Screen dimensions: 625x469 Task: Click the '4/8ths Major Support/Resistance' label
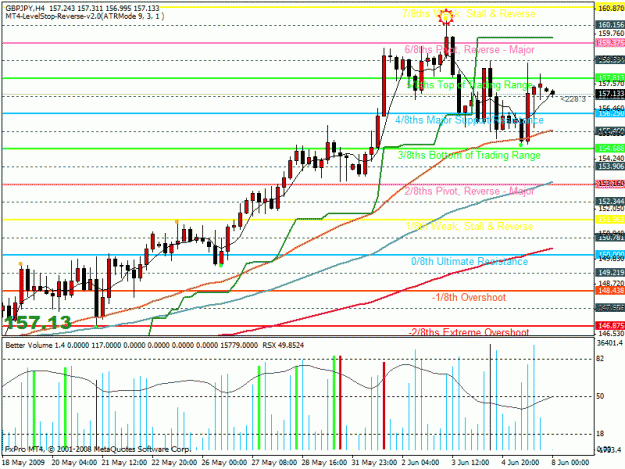469,120
